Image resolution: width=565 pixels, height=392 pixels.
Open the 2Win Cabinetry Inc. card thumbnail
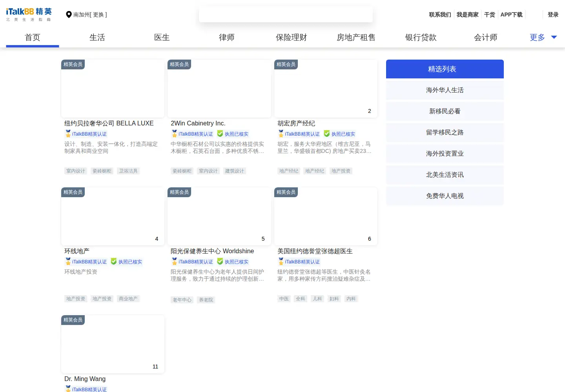click(219, 89)
